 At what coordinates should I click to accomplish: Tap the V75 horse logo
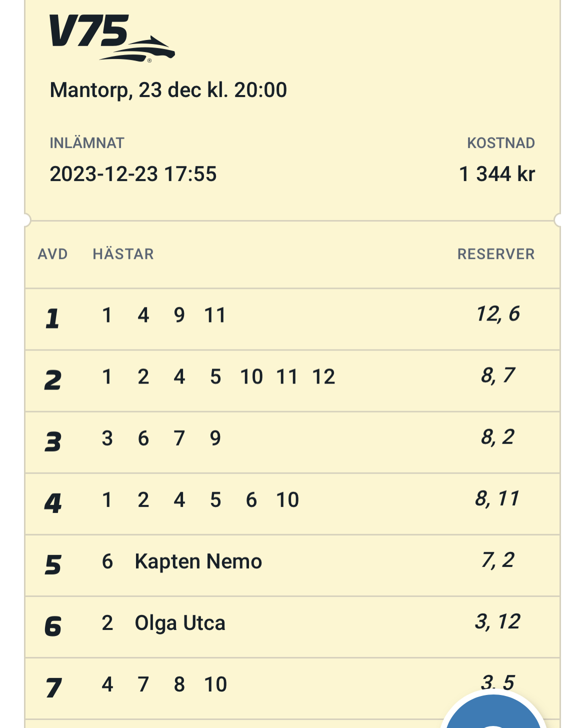click(x=112, y=38)
